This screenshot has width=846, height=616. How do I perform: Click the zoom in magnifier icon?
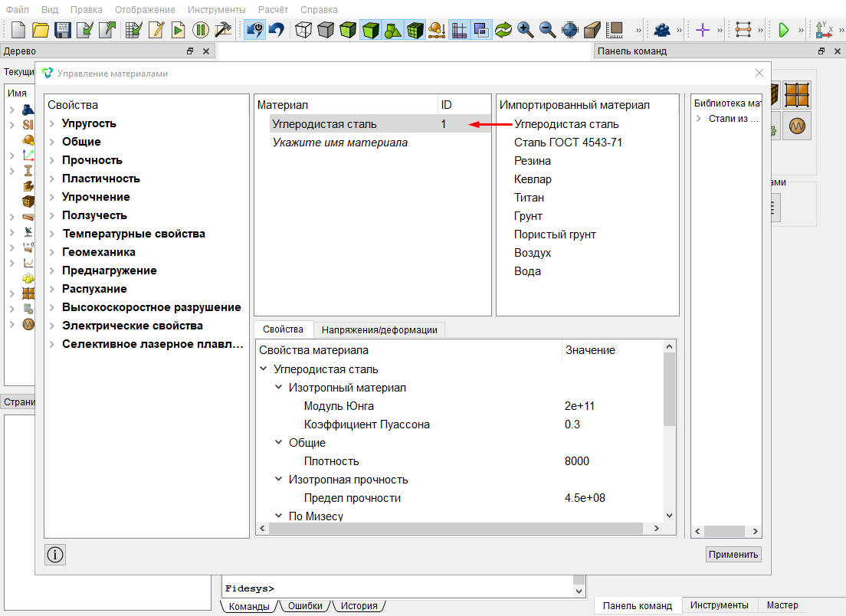[525, 30]
